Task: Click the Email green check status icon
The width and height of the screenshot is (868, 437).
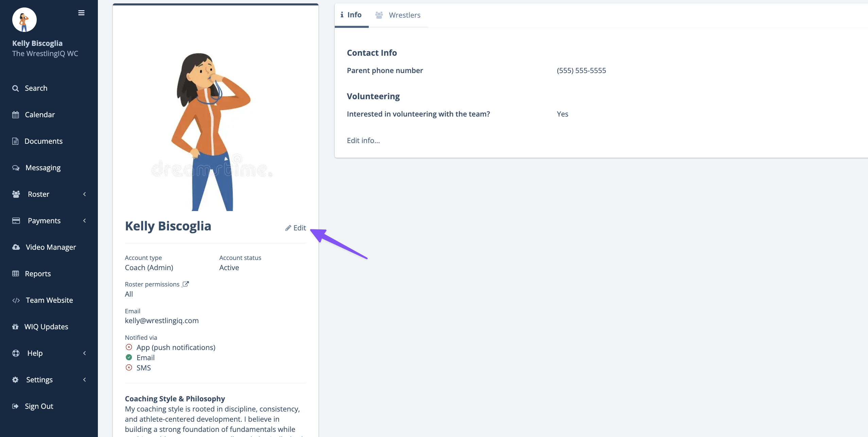Action: pos(129,357)
